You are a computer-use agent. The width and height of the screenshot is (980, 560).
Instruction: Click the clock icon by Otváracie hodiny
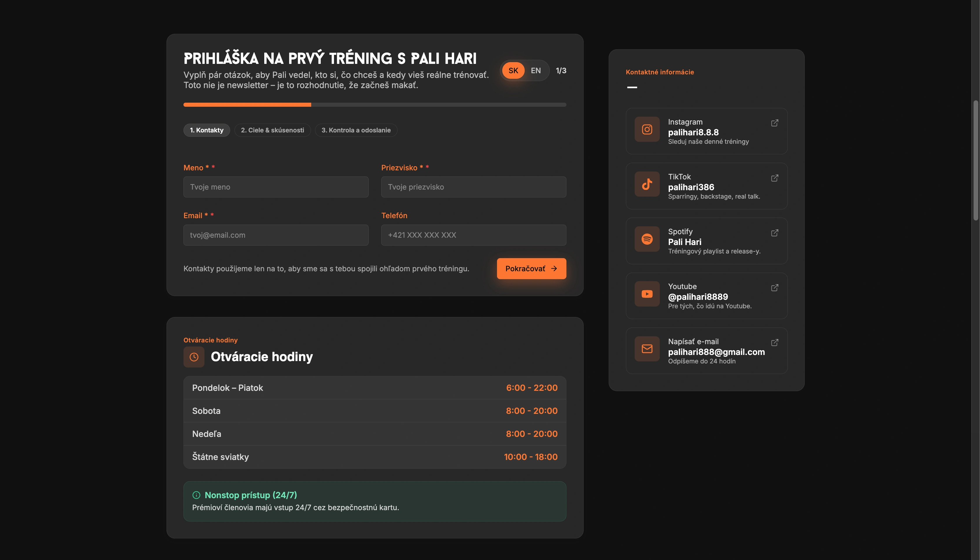(194, 357)
